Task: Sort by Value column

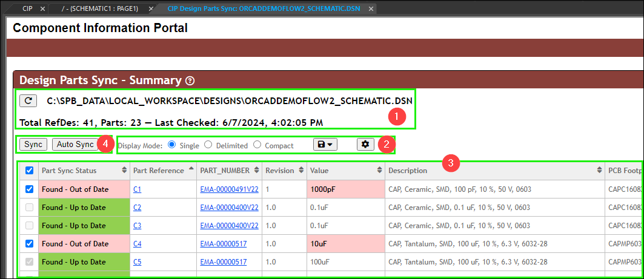Action: click(346, 170)
